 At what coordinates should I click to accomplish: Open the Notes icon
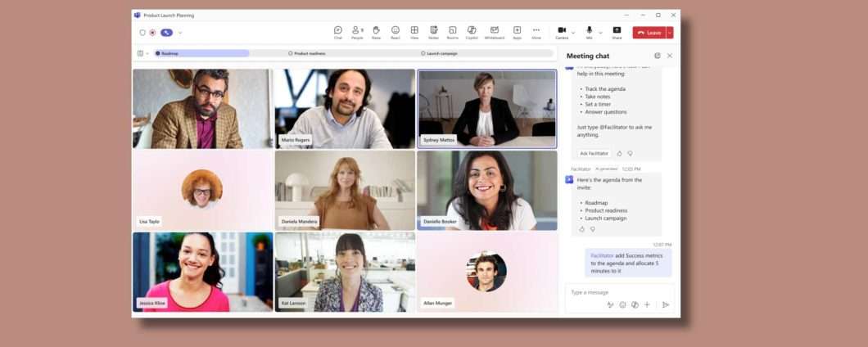pos(433,32)
